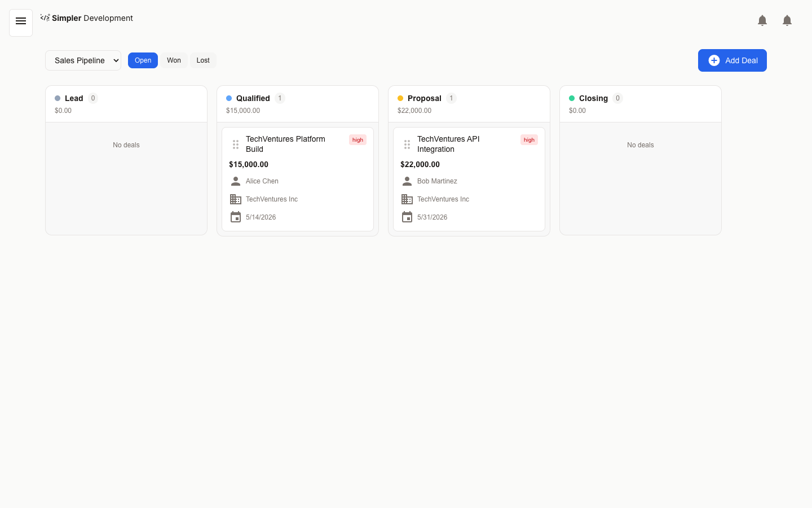Click the 5/31/2026 close date
This screenshot has width=812, height=508.
(432, 217)
